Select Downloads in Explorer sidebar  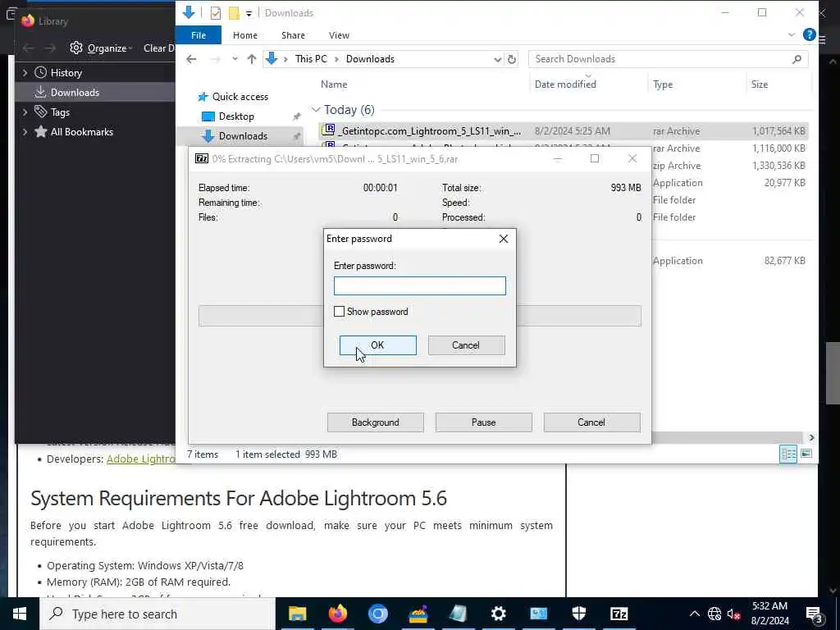[x=243, y=136]
